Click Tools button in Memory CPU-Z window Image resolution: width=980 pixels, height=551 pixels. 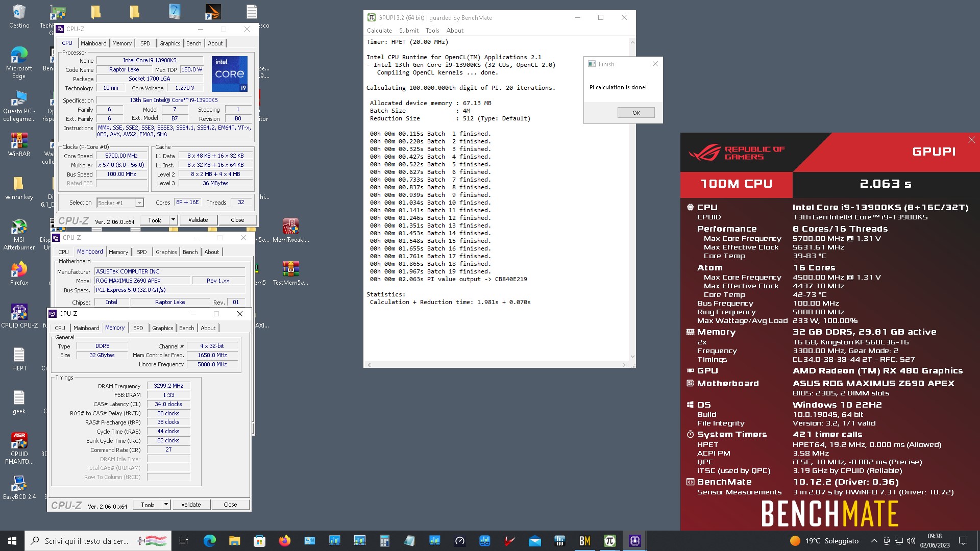(148, 505)
